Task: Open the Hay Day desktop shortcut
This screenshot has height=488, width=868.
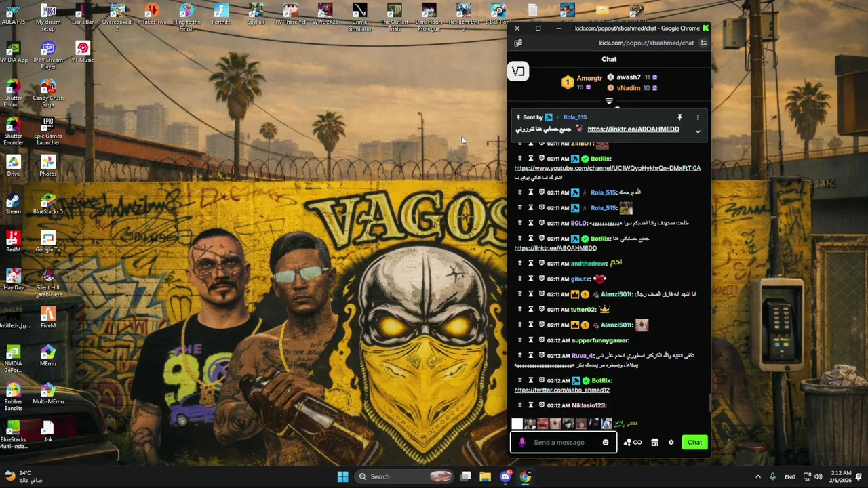Action: (13, 280)
